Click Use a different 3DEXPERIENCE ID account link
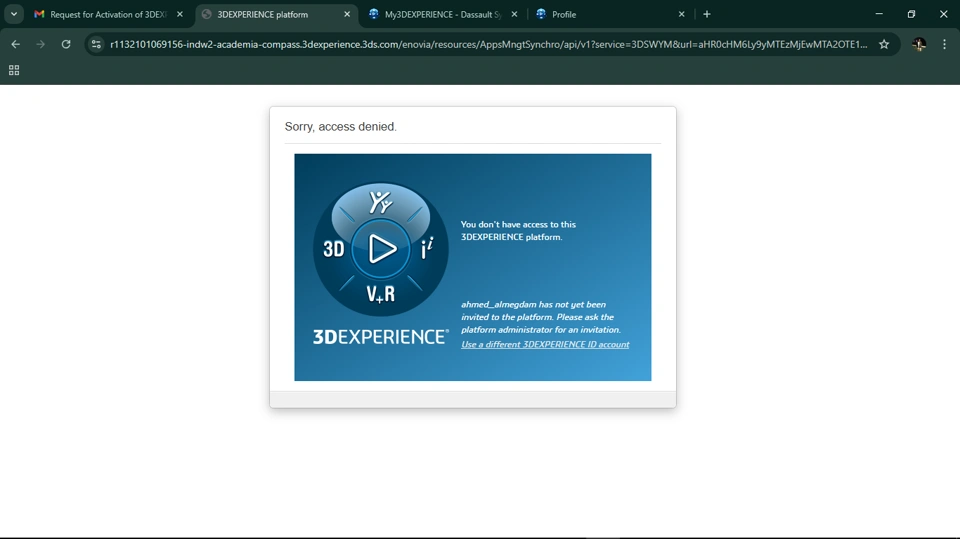 [545, 344]
